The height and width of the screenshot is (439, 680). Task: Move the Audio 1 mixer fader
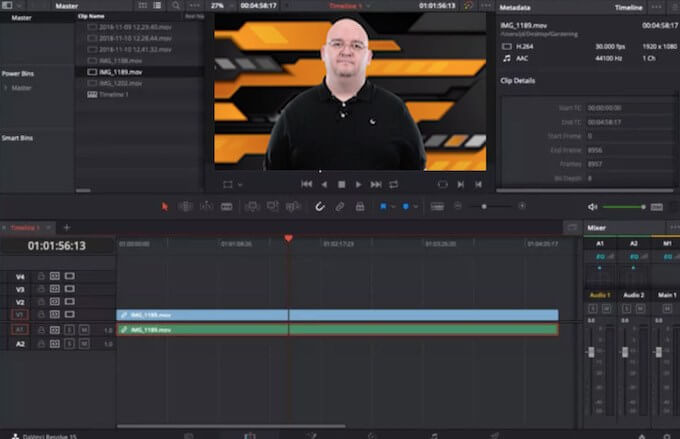click(591, 352)
